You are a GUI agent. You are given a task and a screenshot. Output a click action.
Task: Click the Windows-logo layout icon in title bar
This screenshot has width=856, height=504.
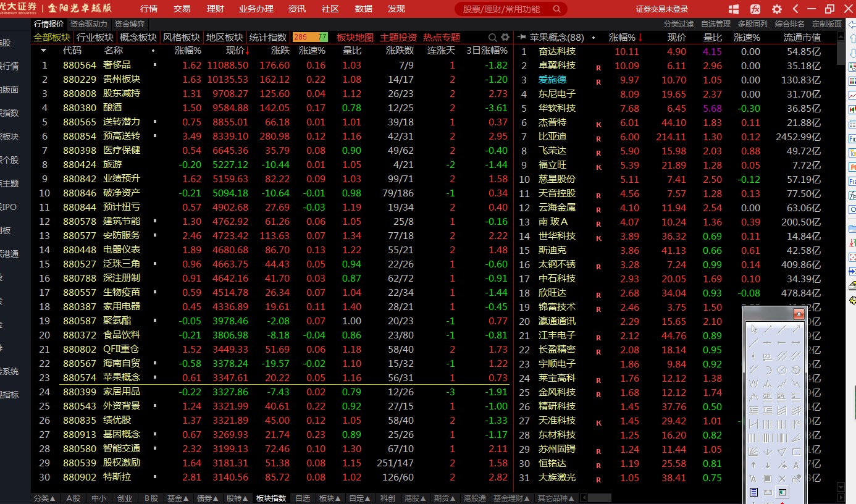click(734, 9)
